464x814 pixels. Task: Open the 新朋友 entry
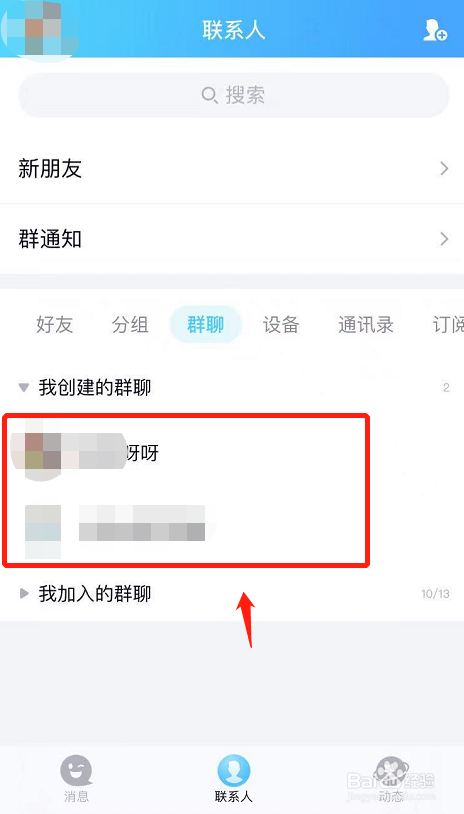click(x=232, y=168)
